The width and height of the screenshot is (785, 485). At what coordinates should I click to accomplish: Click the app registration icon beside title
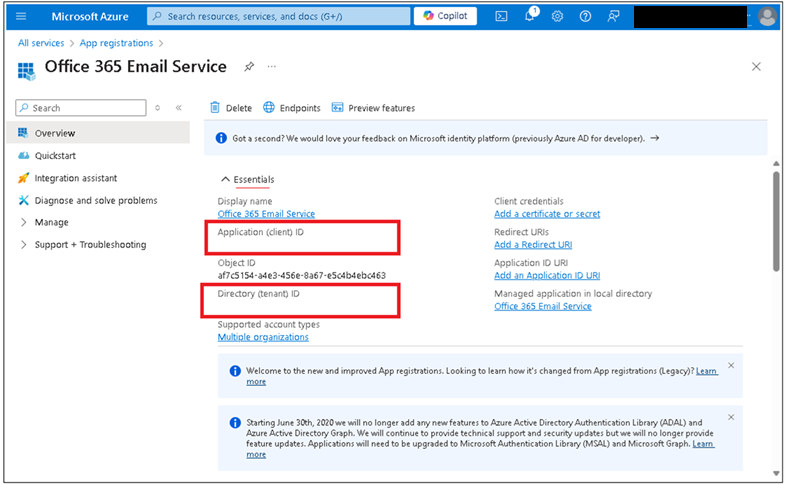click(27, 71)
